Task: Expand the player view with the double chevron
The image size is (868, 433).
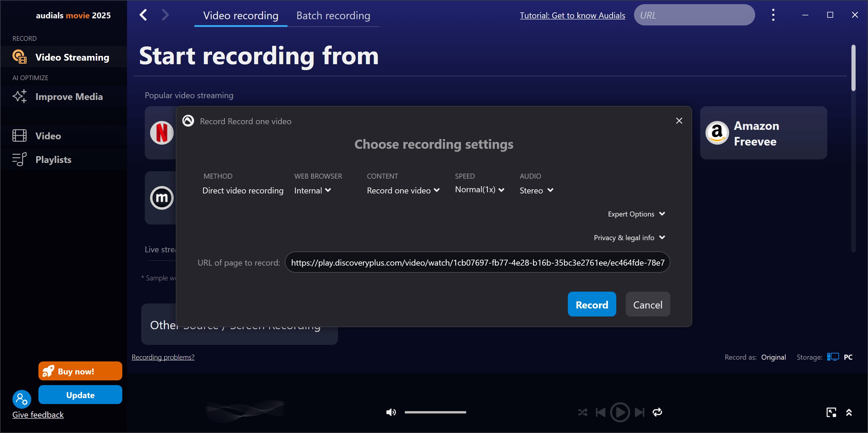Action: tap(849, 412)
